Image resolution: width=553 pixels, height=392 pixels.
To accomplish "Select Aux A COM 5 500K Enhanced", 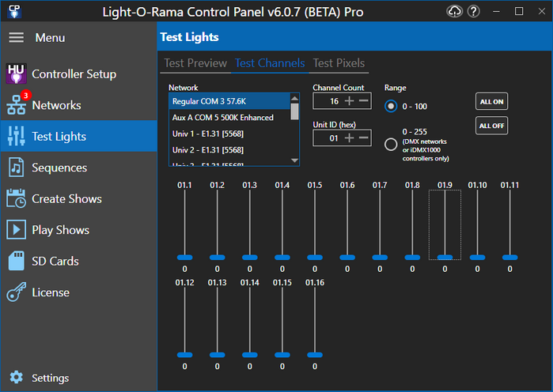I will pos(229,118).
